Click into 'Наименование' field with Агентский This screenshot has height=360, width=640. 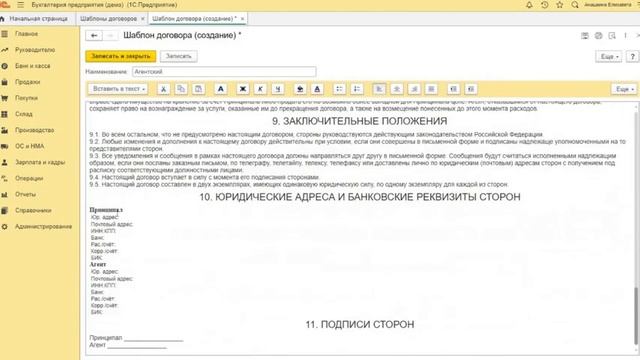coord(224,72)
